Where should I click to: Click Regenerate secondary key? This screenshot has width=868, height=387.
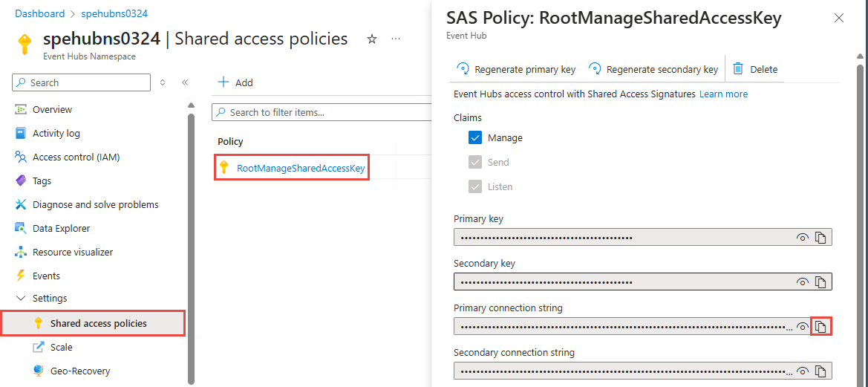click(653, 69)
